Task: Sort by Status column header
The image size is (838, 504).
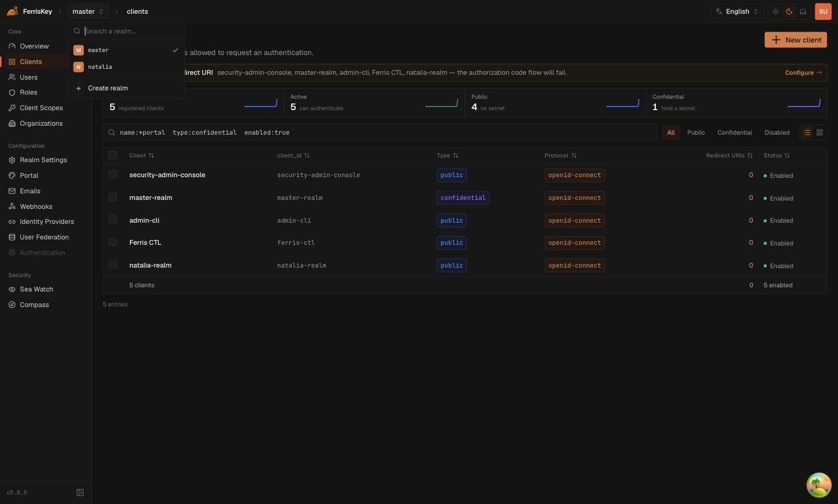Action: pos(777,156)
